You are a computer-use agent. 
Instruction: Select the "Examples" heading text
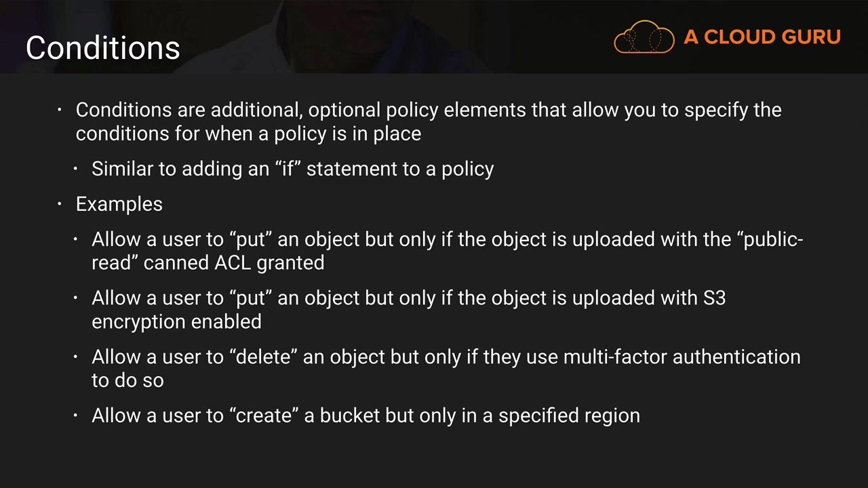pos(119,204)
